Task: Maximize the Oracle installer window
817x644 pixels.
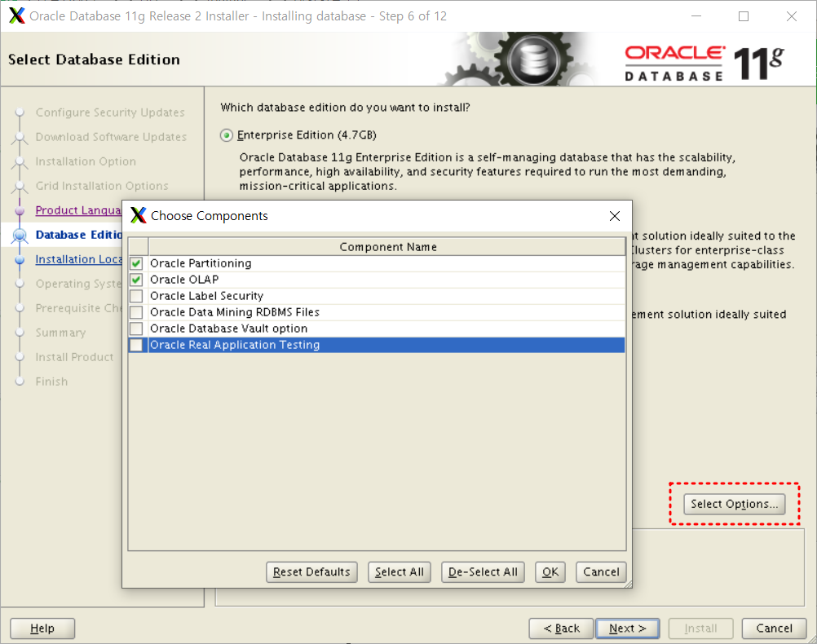Action: pos(744,16)
